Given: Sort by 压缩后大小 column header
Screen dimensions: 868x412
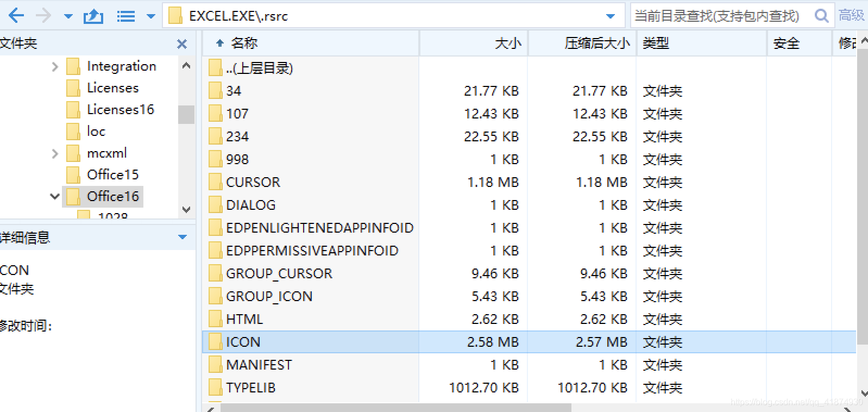Looking at the screenshot, I should (x=582, y=43).
